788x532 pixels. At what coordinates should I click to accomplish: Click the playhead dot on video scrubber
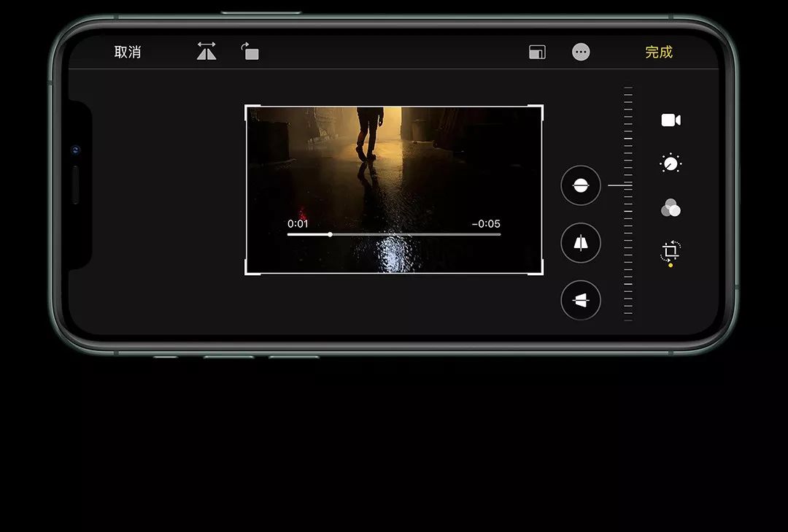(x=331, y=234)
